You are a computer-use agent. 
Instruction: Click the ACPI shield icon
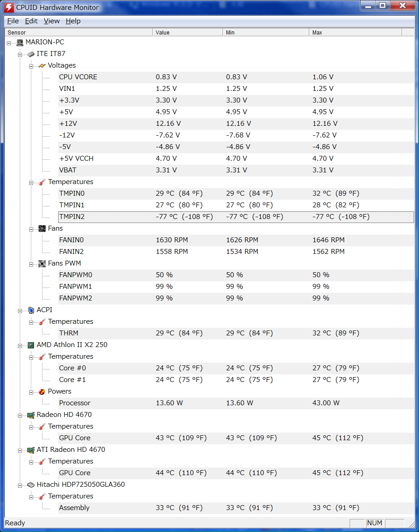[31, 310]
